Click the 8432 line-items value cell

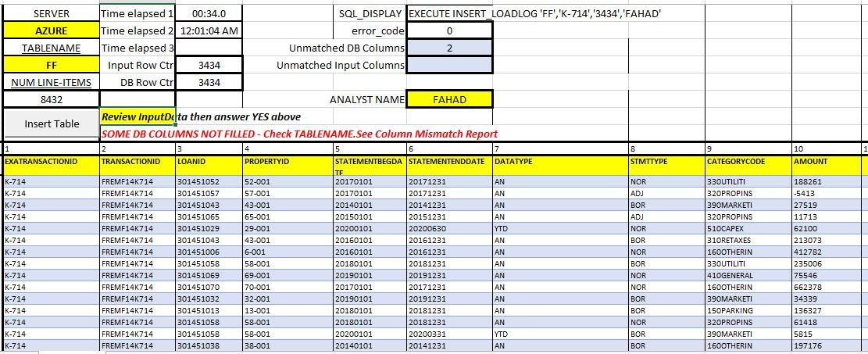(x=51, y=99)
